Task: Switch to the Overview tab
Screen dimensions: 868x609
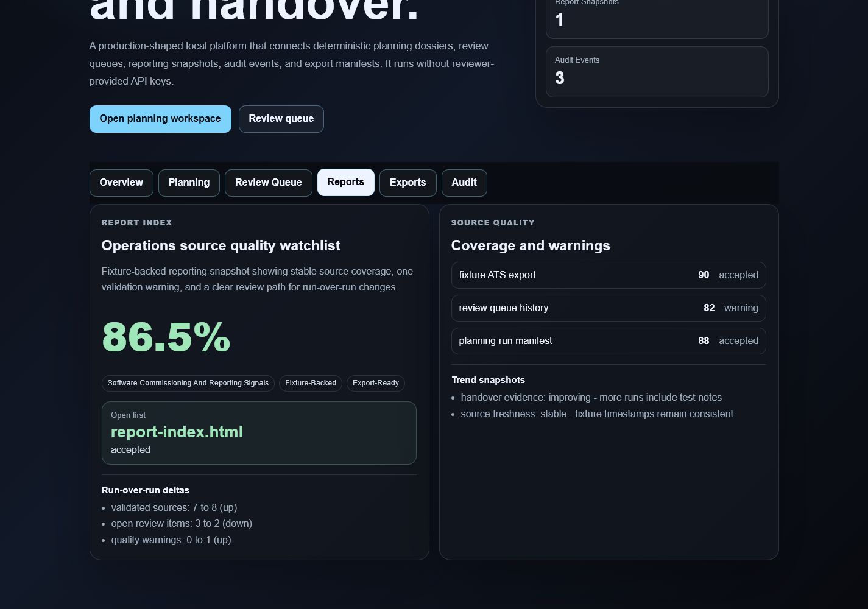Action: coord(121,183)
